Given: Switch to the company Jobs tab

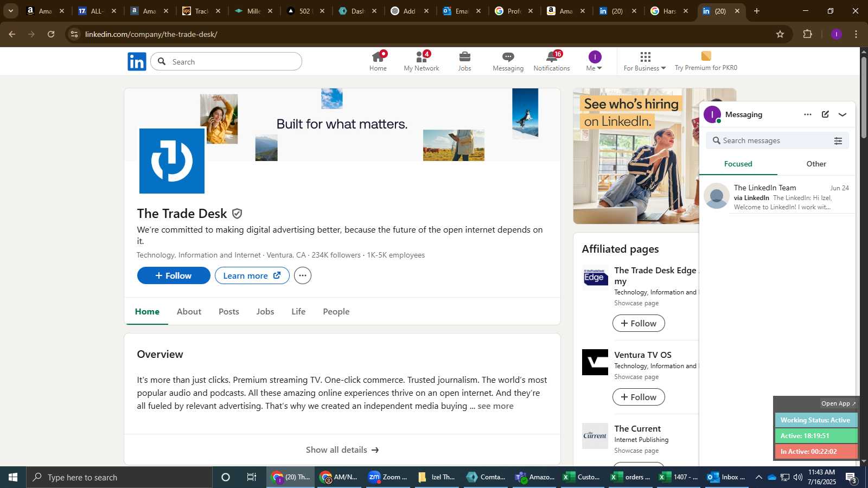Looking at the screenshot, I should [x=265, y=312].
